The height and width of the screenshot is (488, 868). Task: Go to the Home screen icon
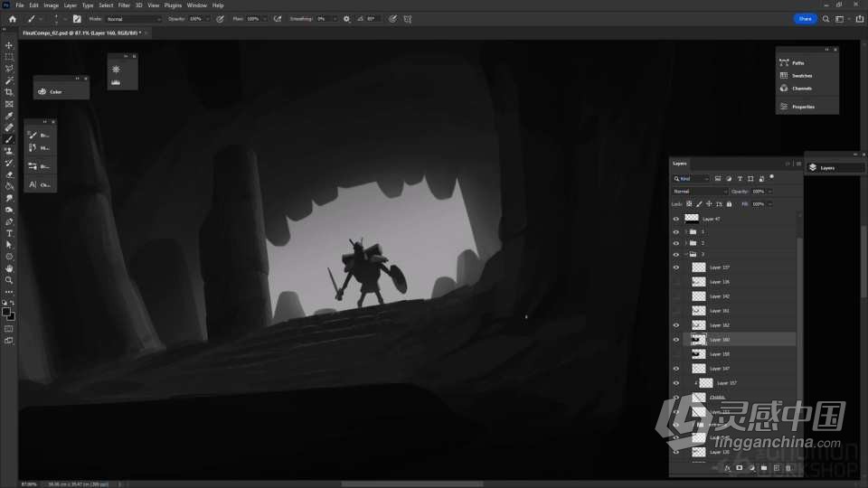pyautogui.click(x=12, y=19)
